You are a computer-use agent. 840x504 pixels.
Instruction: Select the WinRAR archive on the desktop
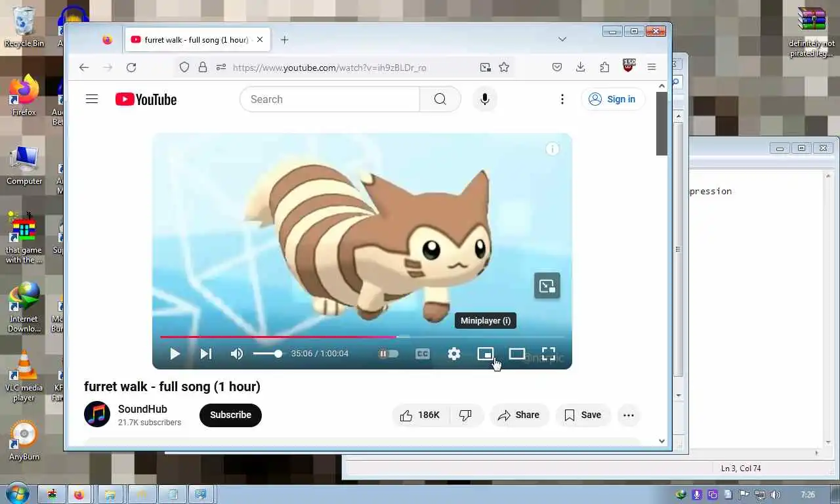click(x=812, y=31)
